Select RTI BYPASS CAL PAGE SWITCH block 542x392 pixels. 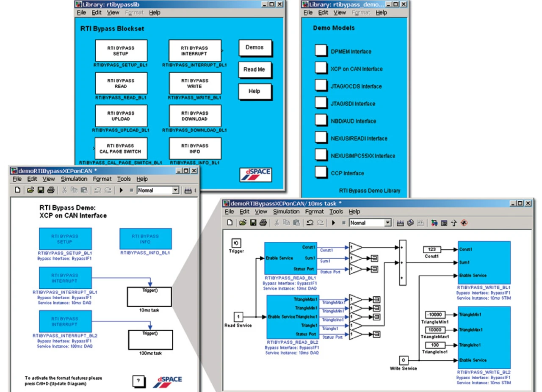tap(121, 148)
